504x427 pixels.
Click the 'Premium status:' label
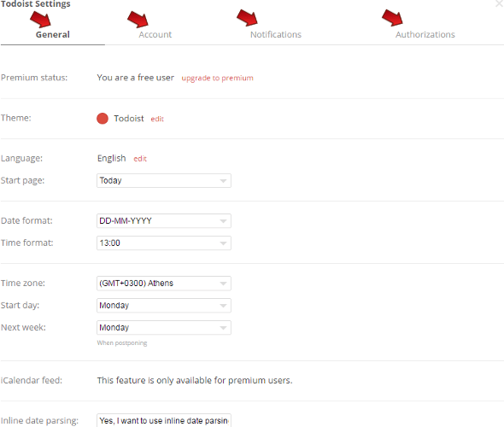[x=34, y=78]
